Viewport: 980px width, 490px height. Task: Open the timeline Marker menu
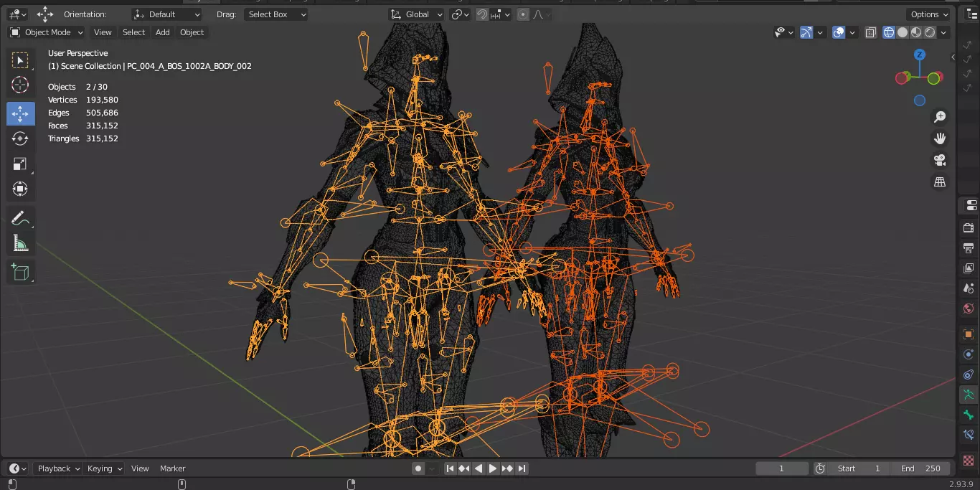click(x=172, y=468)
